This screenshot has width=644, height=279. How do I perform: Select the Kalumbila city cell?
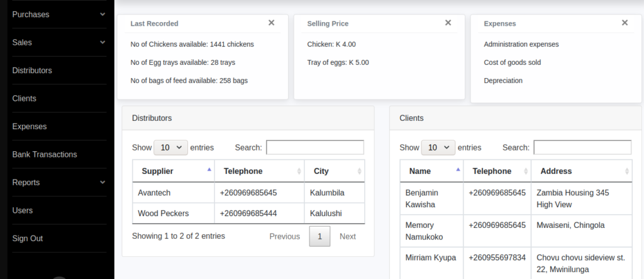(335, 193)
